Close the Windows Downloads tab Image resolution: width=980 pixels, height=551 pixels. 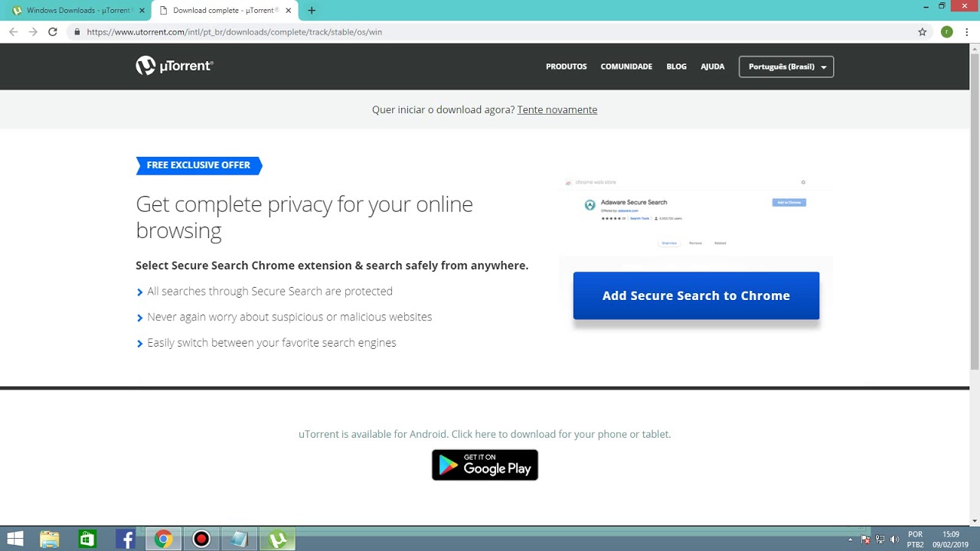142,11
